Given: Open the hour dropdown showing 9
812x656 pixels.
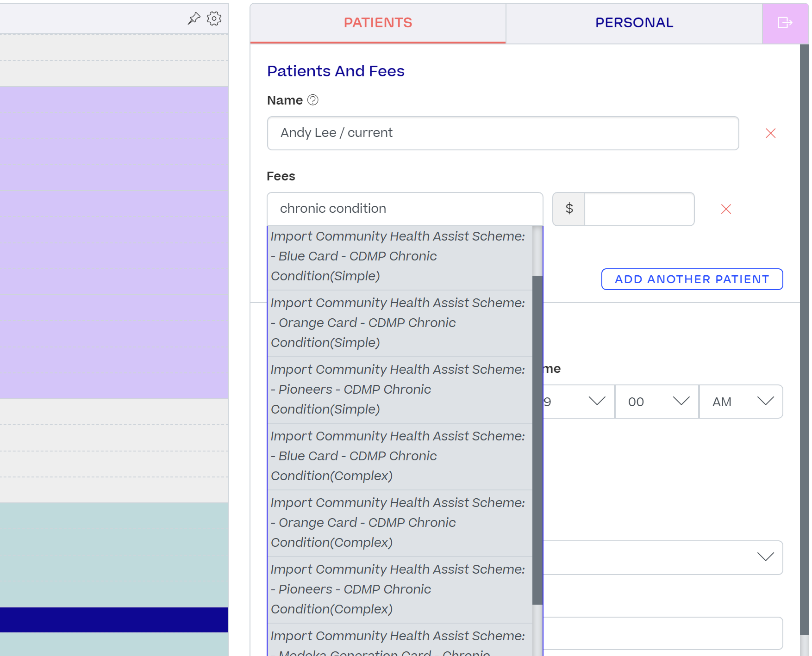Looking at the screenshot, I should (x=579, y=402).
